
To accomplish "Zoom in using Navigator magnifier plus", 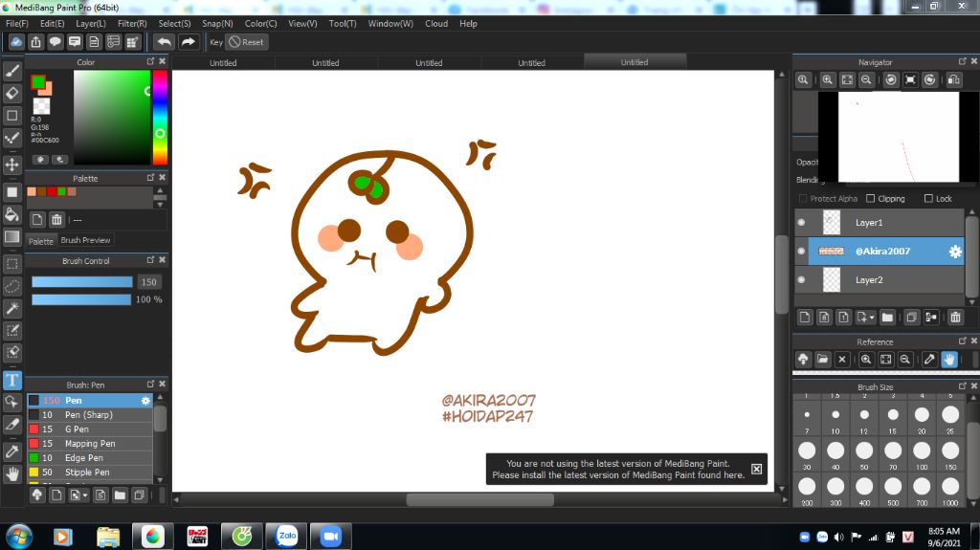I will [x=828, y=79].
